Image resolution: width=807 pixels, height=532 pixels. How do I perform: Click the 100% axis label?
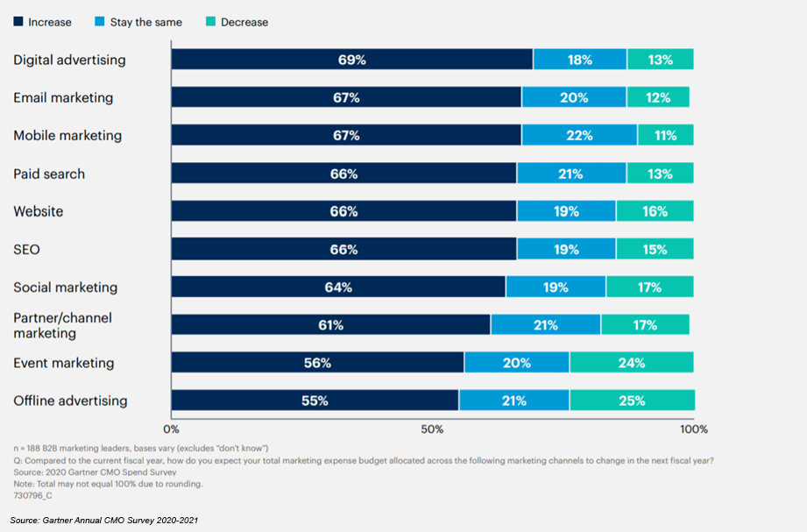(693, 429)
